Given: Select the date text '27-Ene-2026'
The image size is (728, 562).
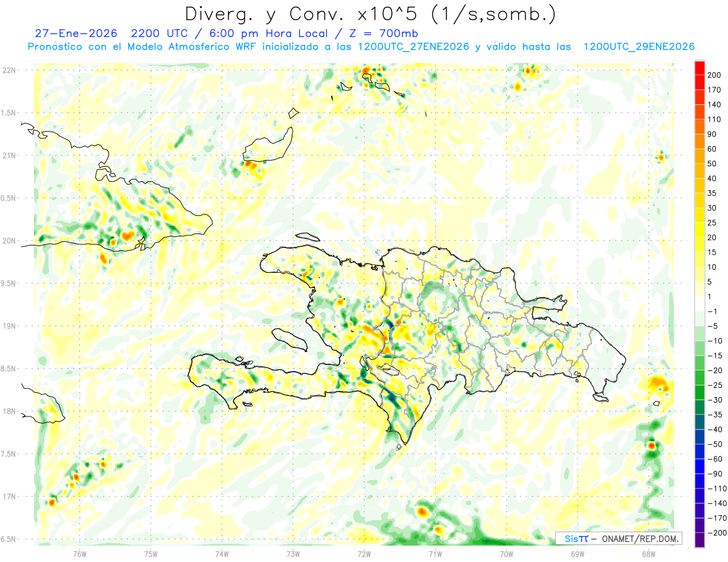Looking at the screenshot, I should click(x=75, y=33).
